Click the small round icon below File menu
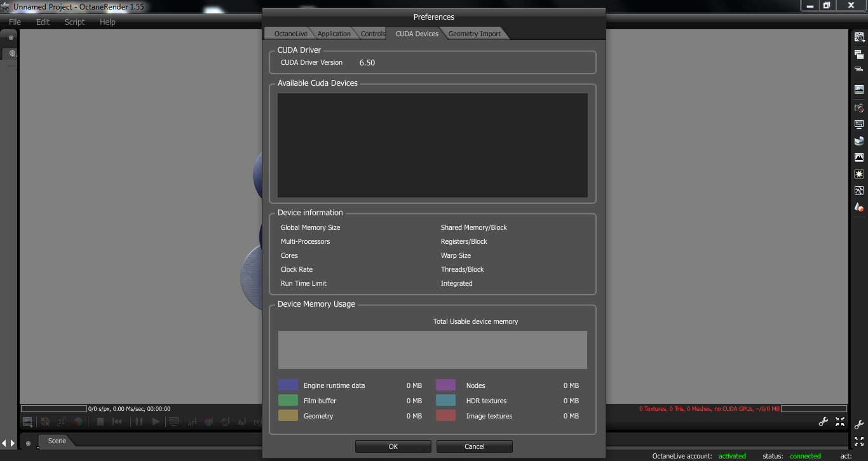 coord(11,37)
